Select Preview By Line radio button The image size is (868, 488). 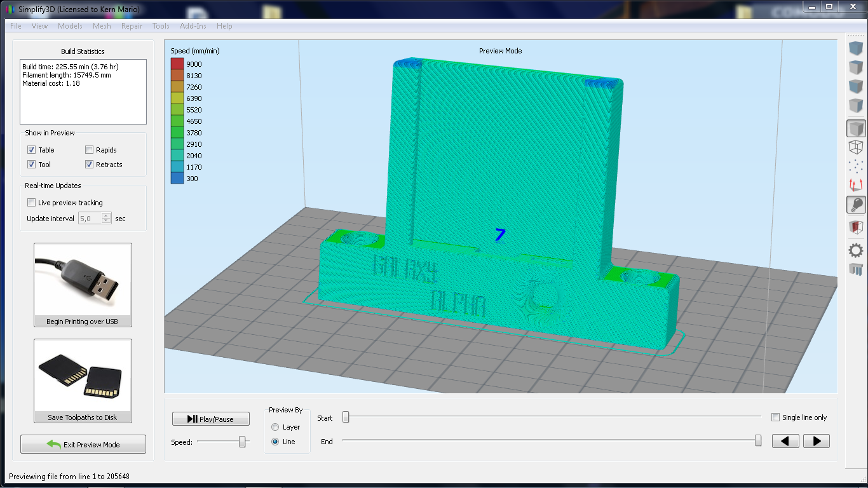(x=275, y=442)
